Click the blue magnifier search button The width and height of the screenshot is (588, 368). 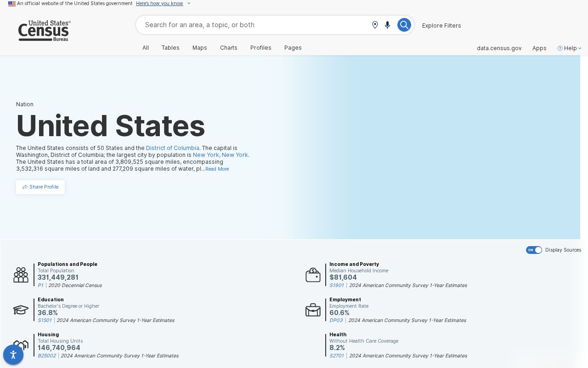point(404,25)
